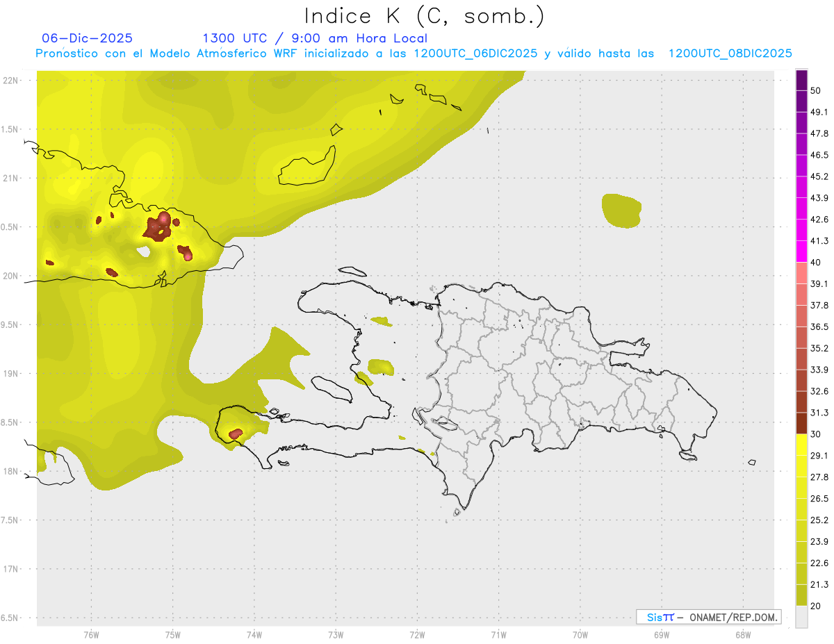Click the legend value "37.8"

(819, 306)
